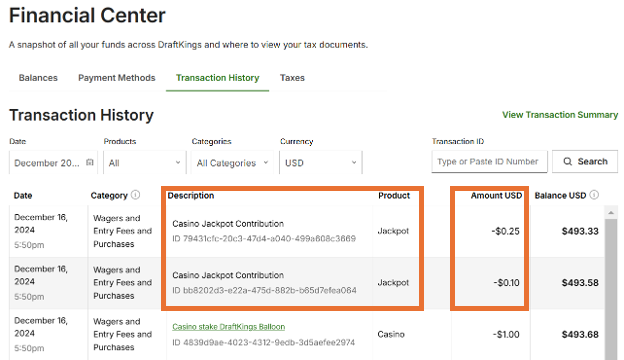The width and height of the screenshot is (624, 360).
Task: Click Jackpot product in -$0.10 row
Action: 393,283
